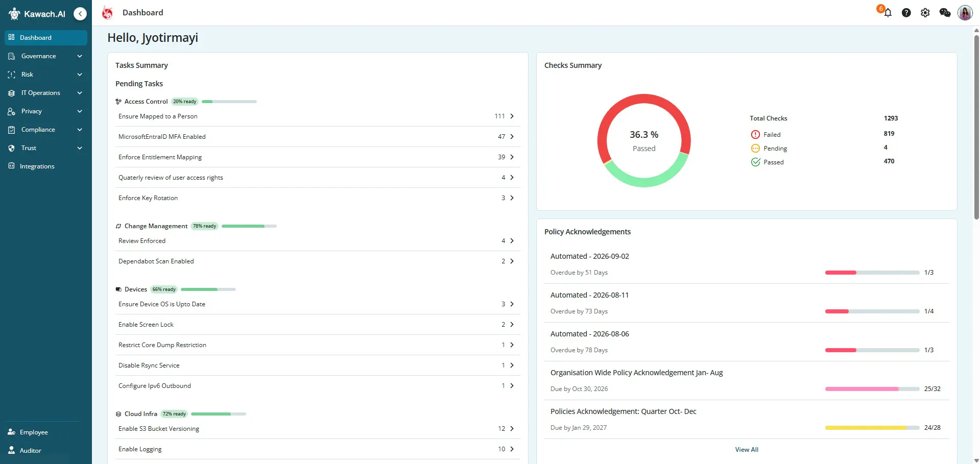Image resolution: width=980 pixels, height=464 pixels.
Task: Click the Governance sidebar icon
Action: pos(12,56)
